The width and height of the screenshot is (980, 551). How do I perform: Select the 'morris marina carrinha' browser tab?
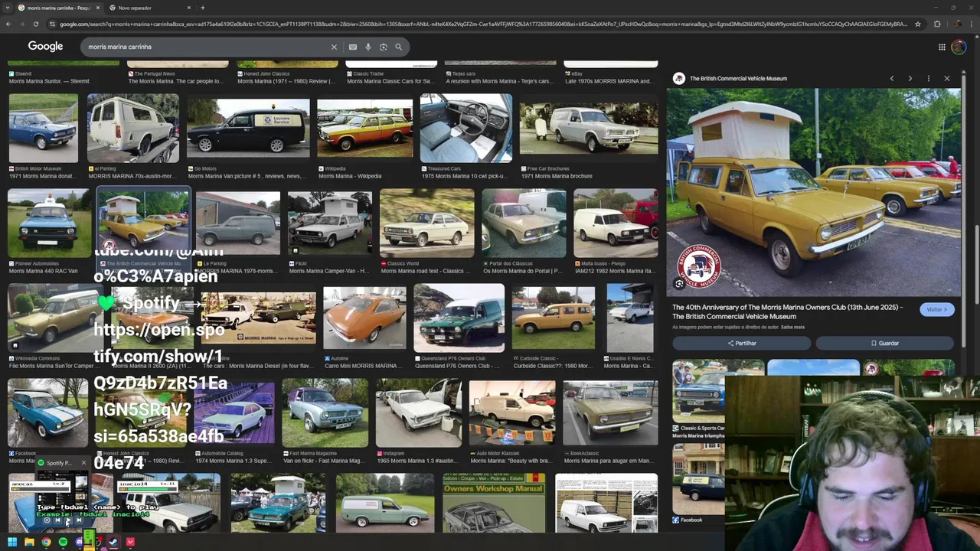coord(57,8)
